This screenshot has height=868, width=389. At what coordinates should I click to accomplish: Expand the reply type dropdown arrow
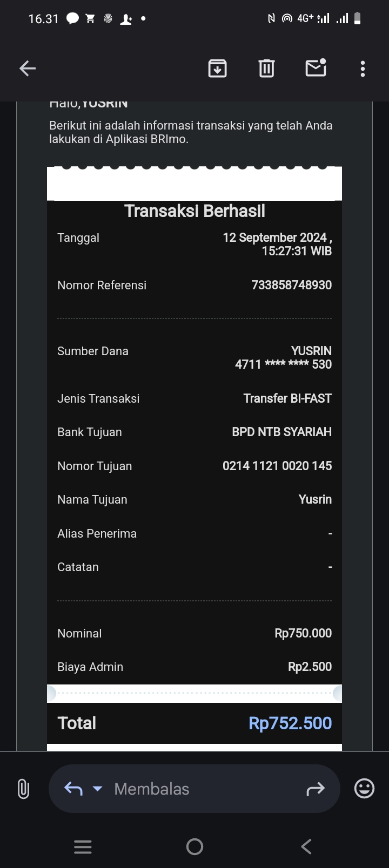[x=98, y=789]
